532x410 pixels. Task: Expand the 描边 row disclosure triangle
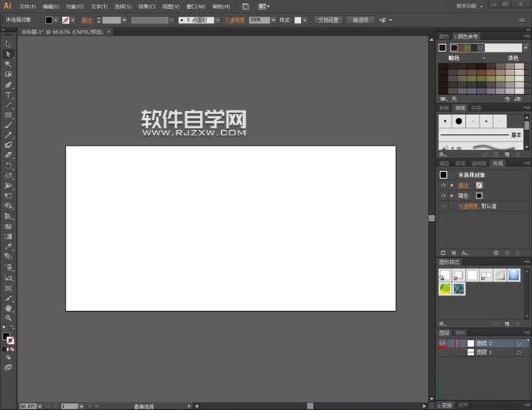click(x=452, y=185)
